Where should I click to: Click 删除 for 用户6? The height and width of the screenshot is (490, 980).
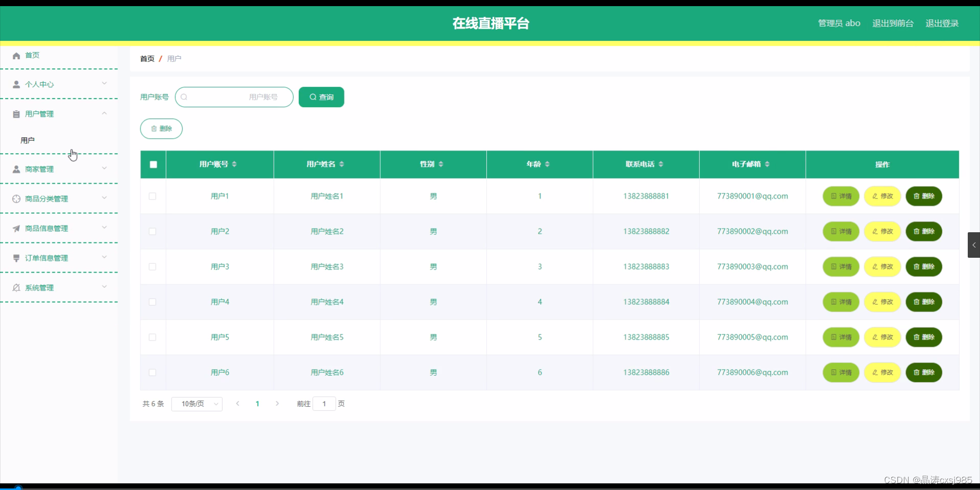click(x=923, y=372)
